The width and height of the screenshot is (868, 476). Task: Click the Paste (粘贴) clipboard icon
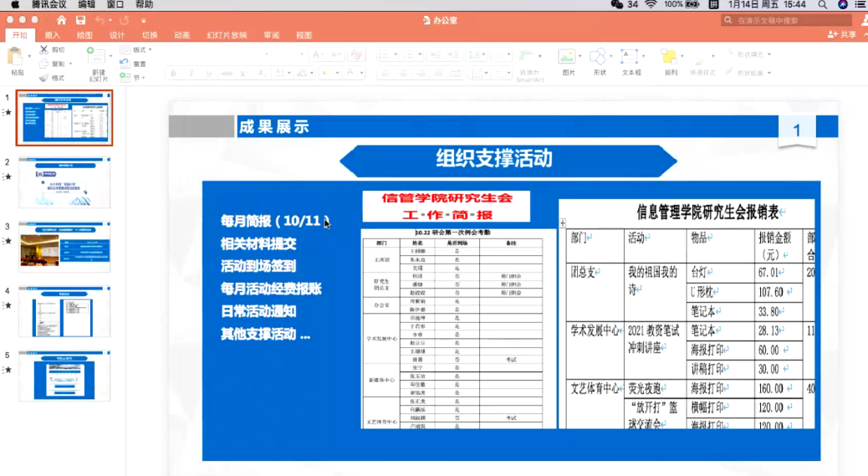pyautogui.click(x=15, y=57)
